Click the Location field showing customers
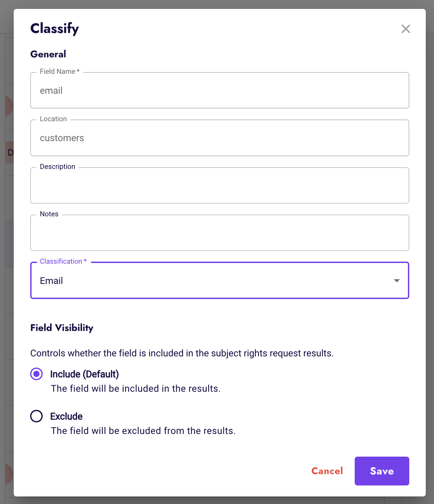The height and width of the screenshot is (504, 434). click(220, 138)
